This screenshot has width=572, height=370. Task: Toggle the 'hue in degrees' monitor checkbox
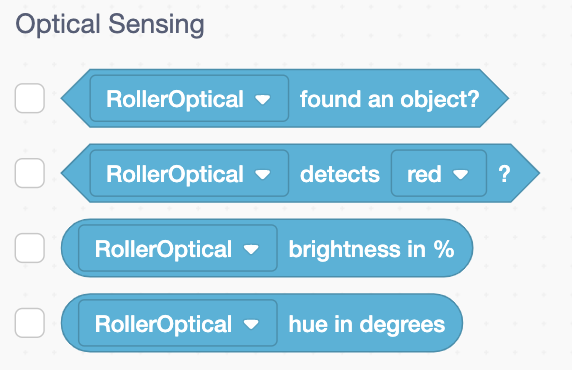(30, 323)
